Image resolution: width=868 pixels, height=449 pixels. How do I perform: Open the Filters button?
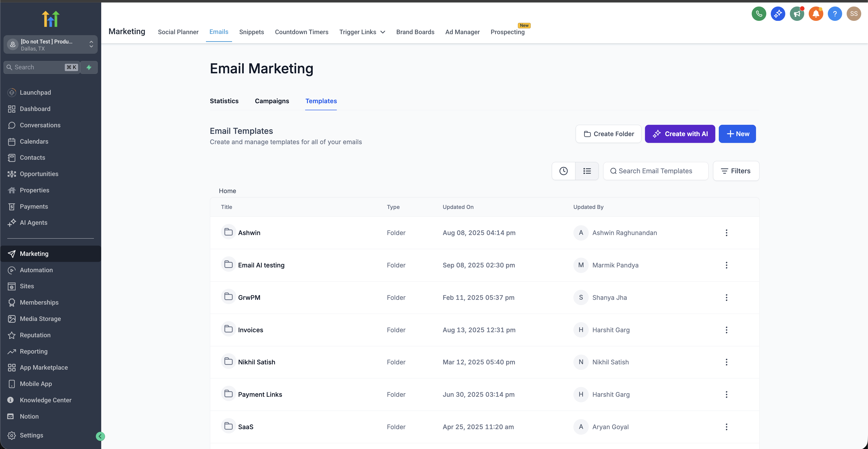tap(736, 171)
